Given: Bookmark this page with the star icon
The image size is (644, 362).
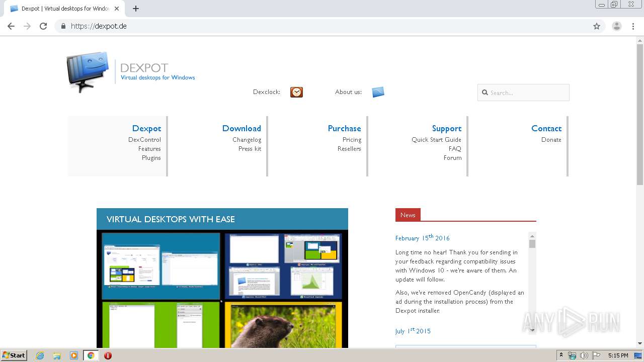Looking at the screenshot, I should 597,26.
